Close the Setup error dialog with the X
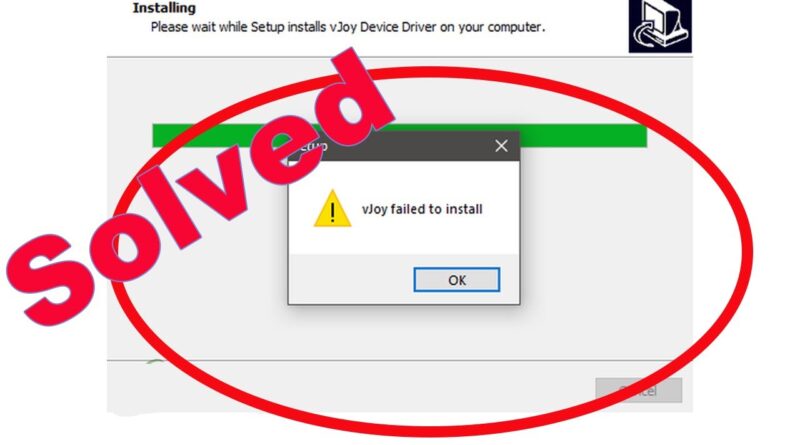Screen dimensions: 800x445 click(501, 146)
